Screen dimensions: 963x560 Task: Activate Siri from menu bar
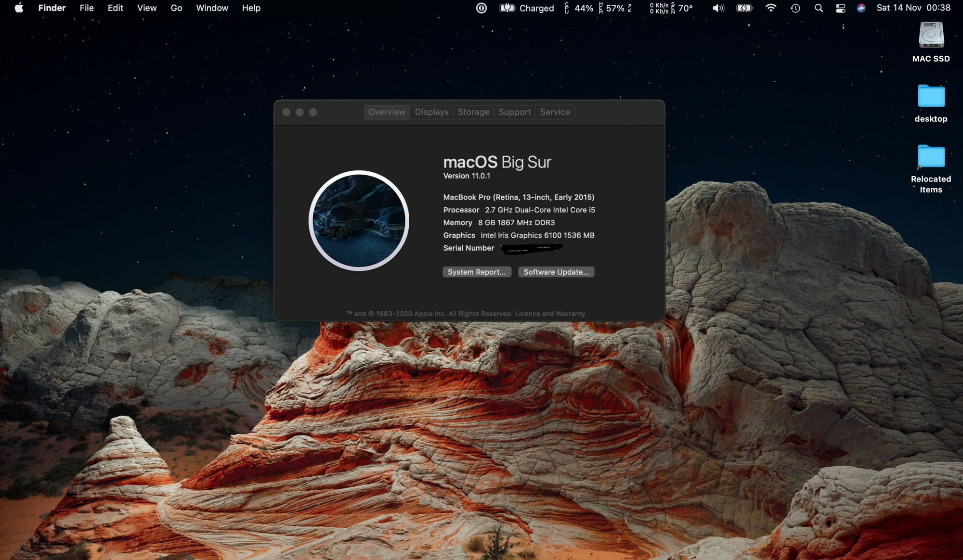861,8
